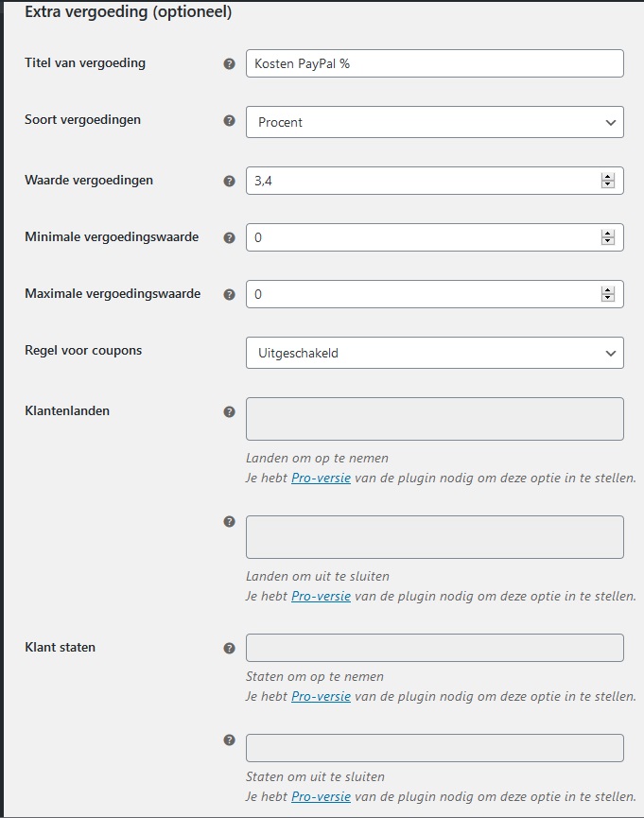This screenshot has width=644, height=818.
Task: Click help icon for Landen om uit te sluiten
Action: click(229, 522)
